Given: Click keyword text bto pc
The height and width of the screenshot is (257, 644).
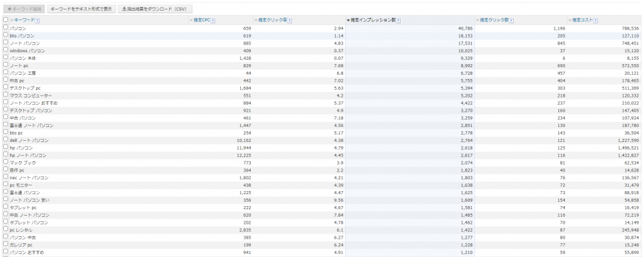Looking at the screenshot, I should point(16,133).
